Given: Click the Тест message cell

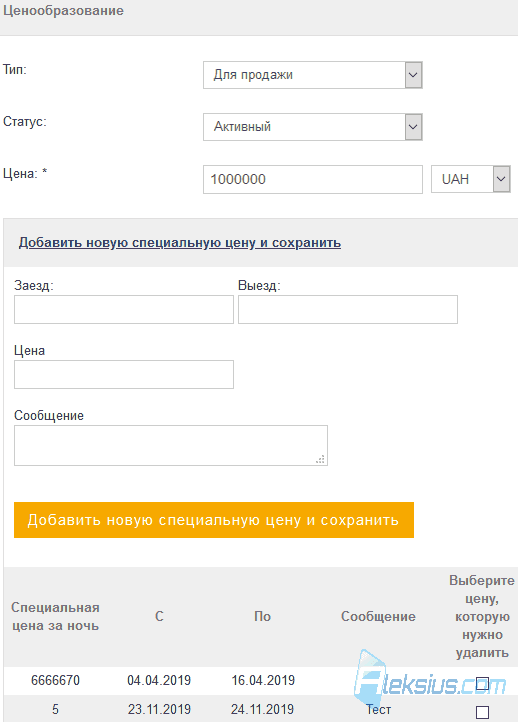Looking at the screenshot, I should coord(378,710).
